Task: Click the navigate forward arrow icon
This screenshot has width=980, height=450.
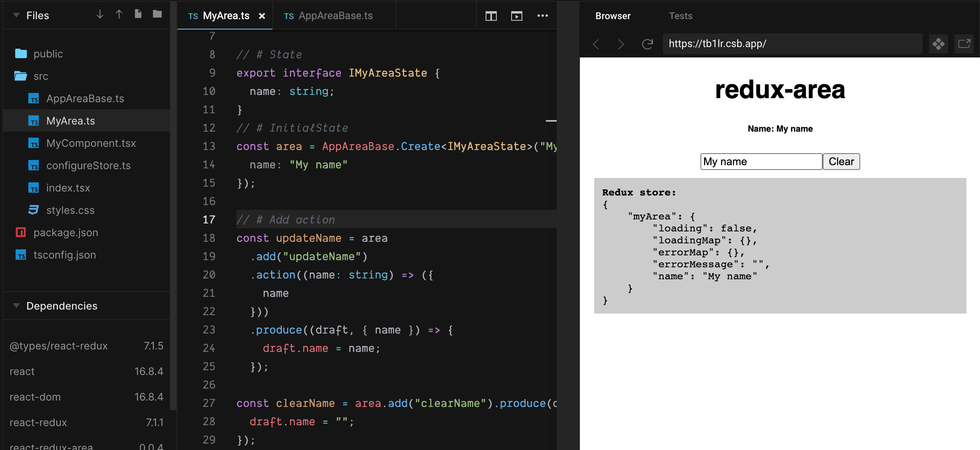Action: pos(621,44)
